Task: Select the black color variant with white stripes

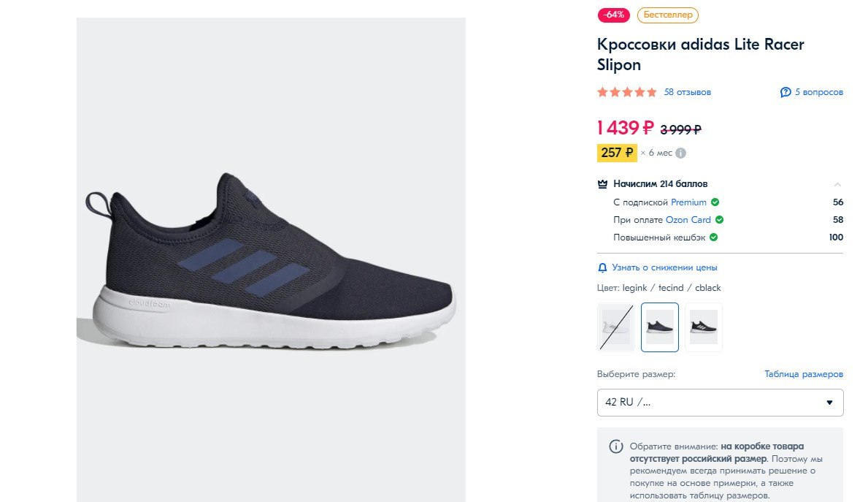Action: coord(704,327)
